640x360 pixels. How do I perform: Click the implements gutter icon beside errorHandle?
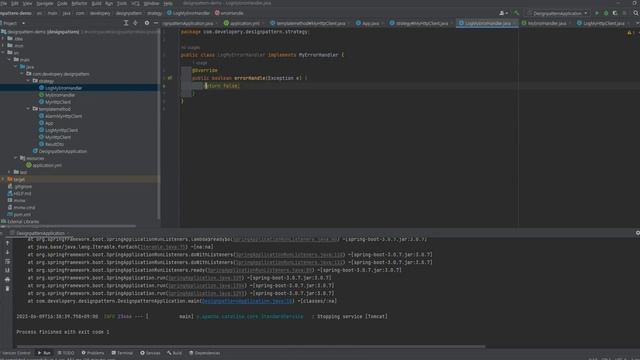(x=170, y=78)
